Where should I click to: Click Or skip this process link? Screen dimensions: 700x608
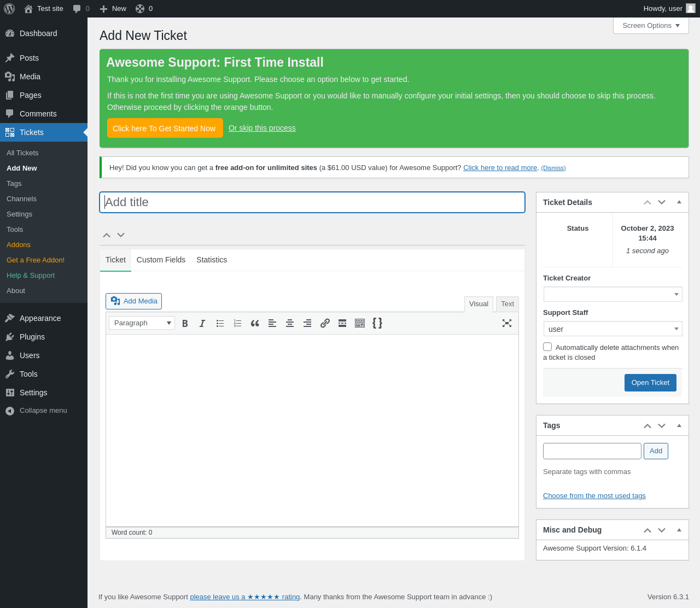coord(262,128)
